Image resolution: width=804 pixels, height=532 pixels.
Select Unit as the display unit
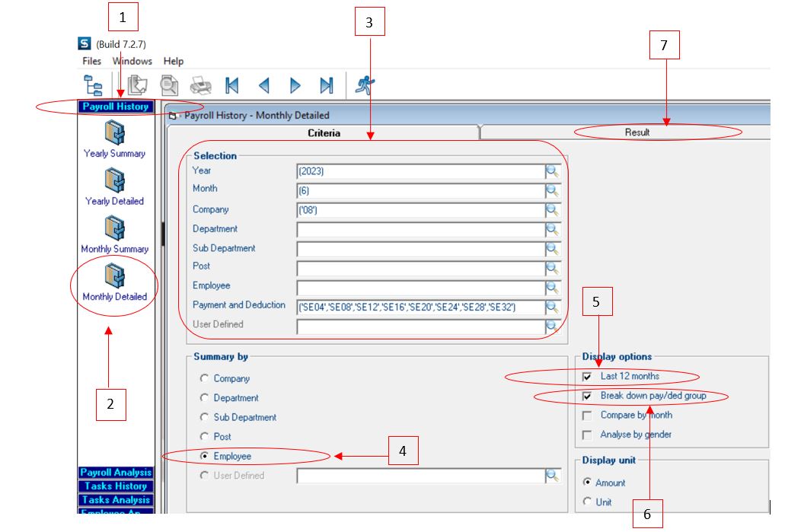point(587,502)
